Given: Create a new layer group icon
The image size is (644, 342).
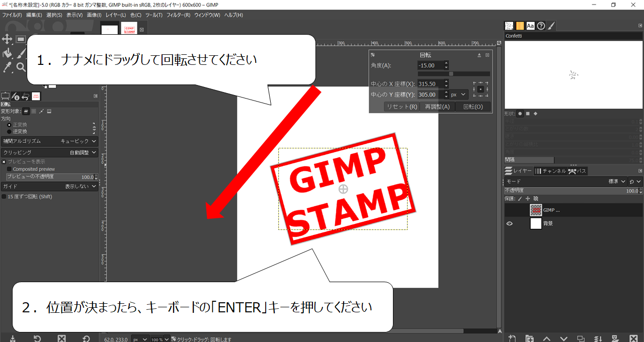Looking at the screenshot, I should pos(529,338).
